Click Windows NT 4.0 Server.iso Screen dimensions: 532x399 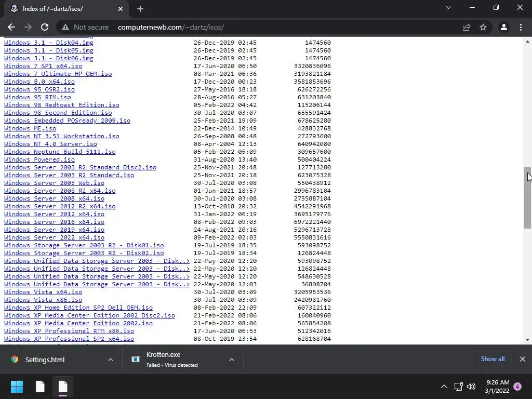(x=50, y=144)
